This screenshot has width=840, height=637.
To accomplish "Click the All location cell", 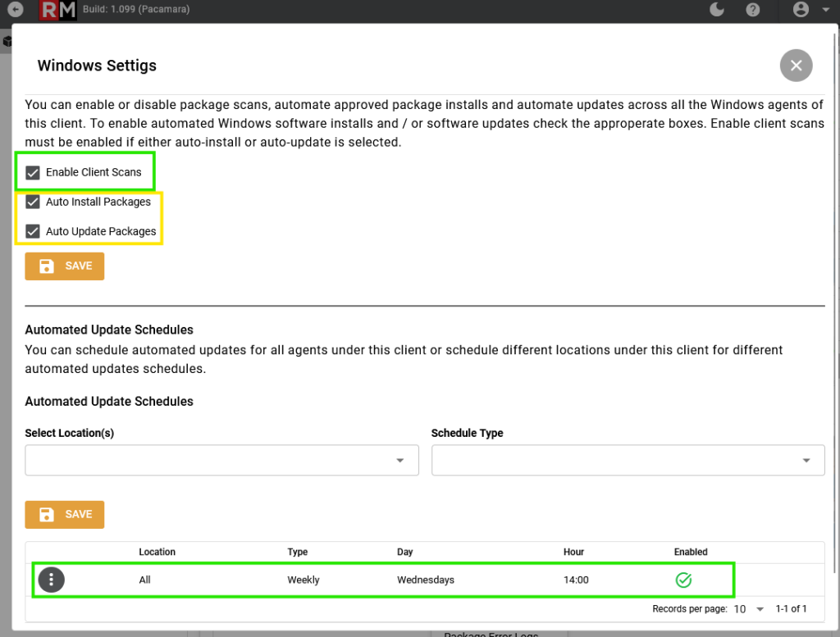I will click(144, 580).
